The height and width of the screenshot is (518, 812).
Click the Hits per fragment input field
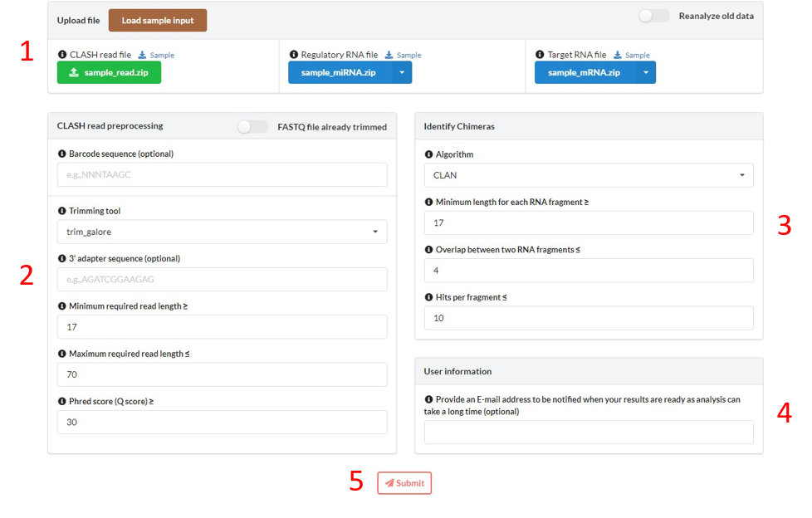589,318
